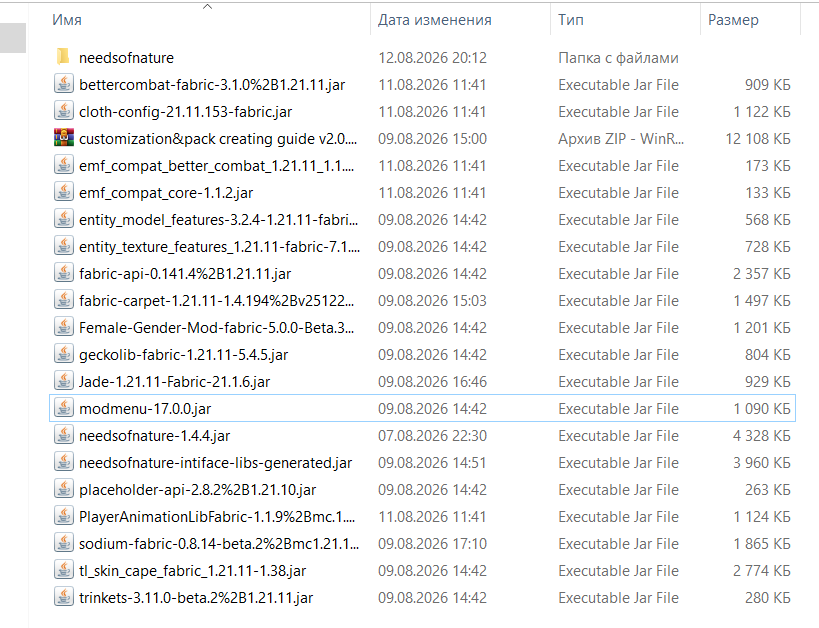Sort by Дата изменения column header
Image resolution: width=819 pixels, height=628 pixels.
coord(435,20)
